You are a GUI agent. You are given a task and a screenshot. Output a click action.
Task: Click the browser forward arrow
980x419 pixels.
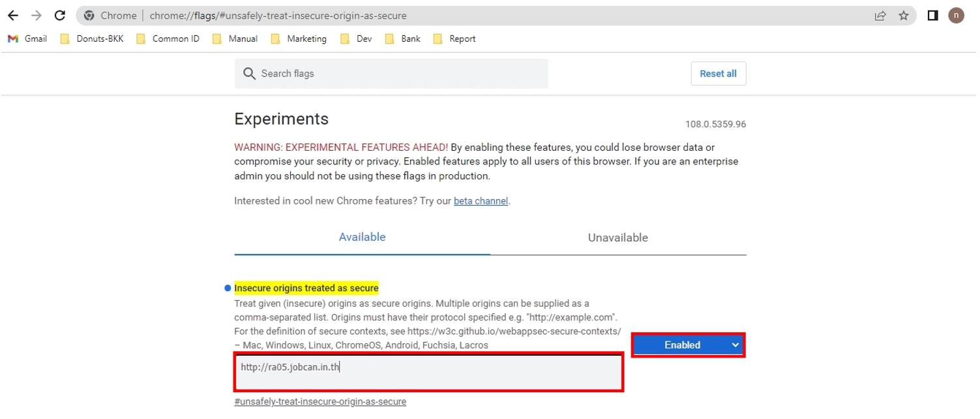click(x=36, y=16)
